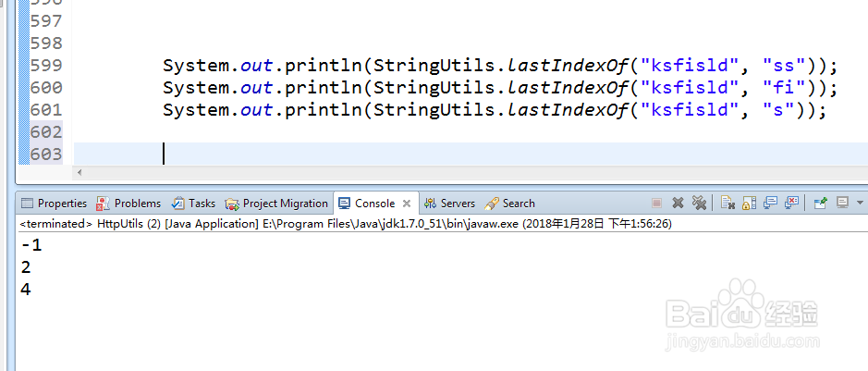Remove all terminated launches
This screenshot has height=371, width=868.
(x=699, y=203)
